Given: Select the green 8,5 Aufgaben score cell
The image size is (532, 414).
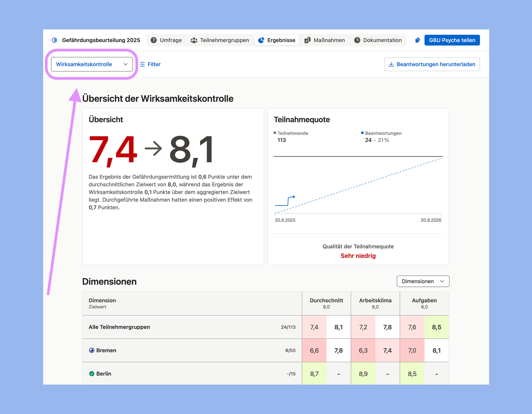Looking at the screenshot, I should (x=436, y=327).
